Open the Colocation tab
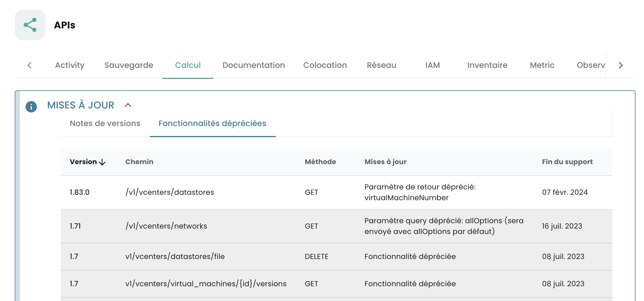644x301 pixels. pyautogui.click(x=325, y=65)
